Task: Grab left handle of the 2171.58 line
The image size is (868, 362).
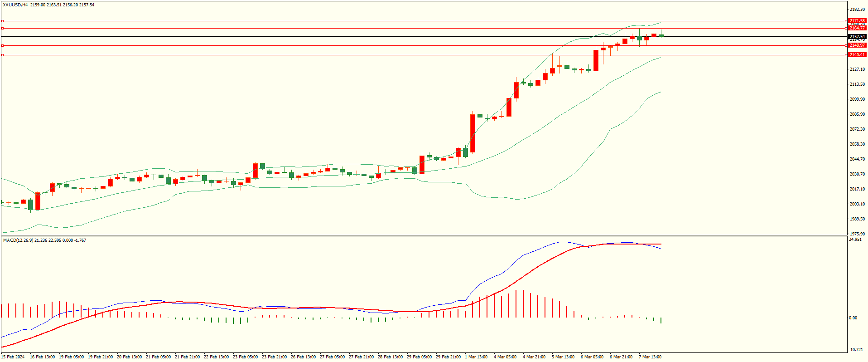Action: (2, 21)
